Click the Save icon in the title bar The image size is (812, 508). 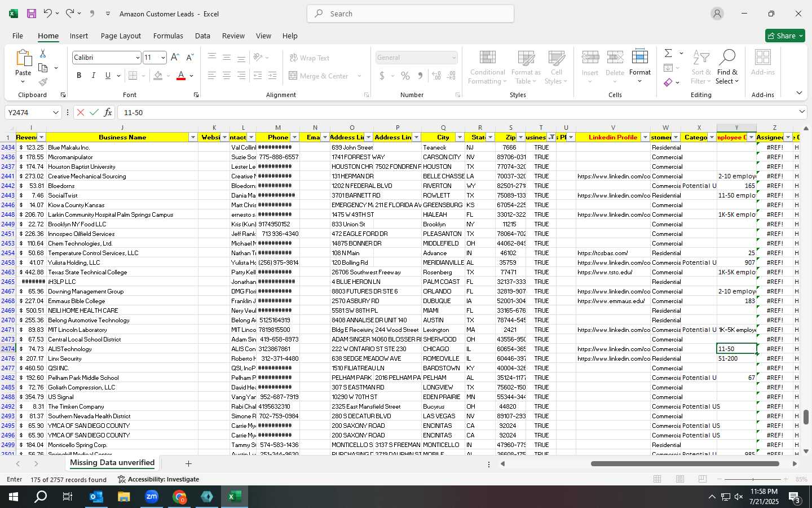pos(32,14)
